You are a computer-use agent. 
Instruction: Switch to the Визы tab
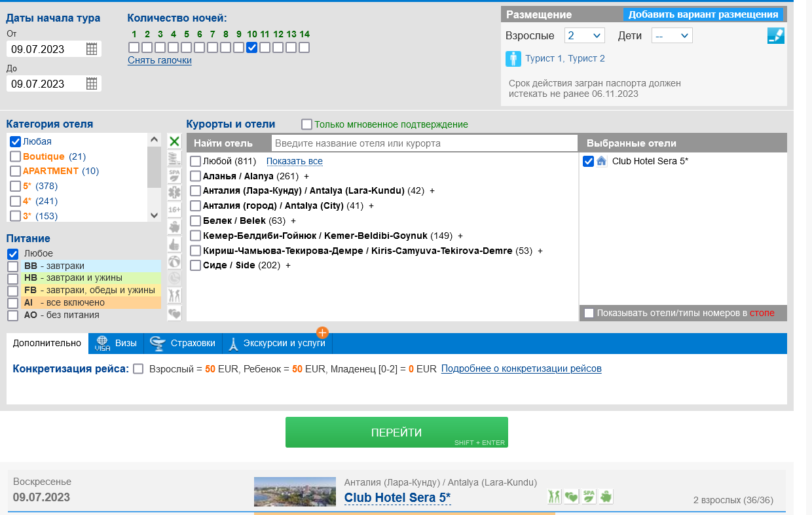click(x=117, y=343)
